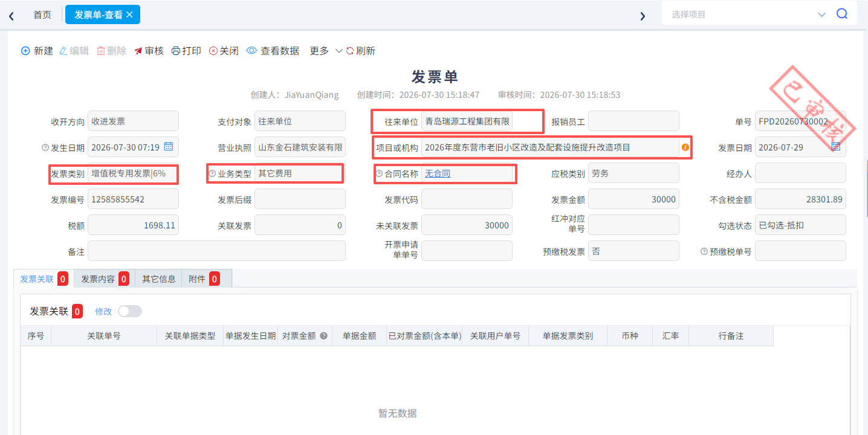The height and width of the screenshot is (435, 868).
Task: Go to next tabs with right arrow
Action: click(x=643, y=16)
